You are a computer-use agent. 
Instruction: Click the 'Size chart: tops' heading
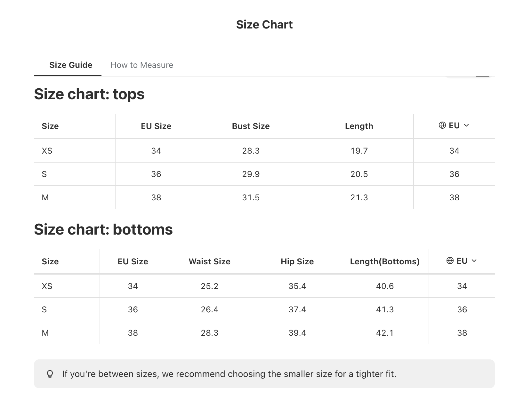(x=89, y=94)
